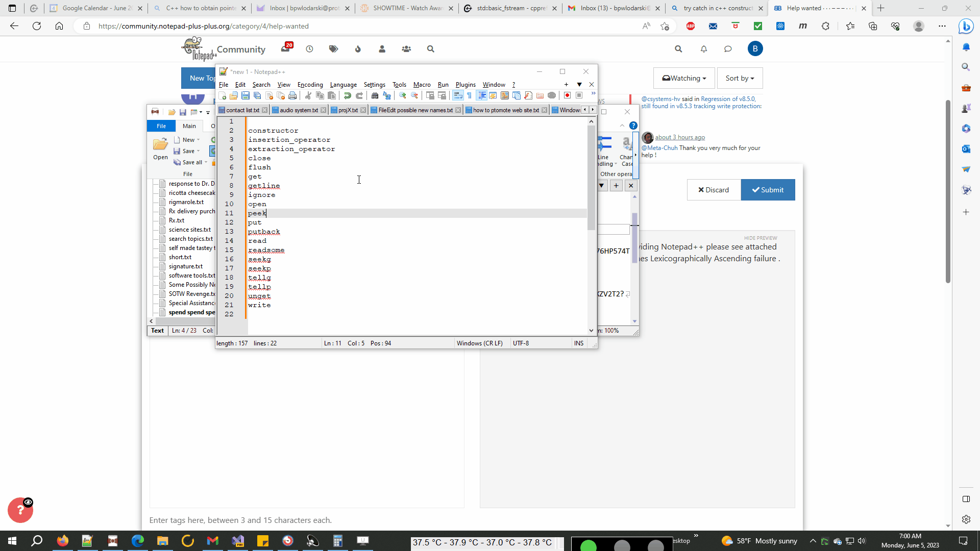Select Rx.txt in the file list
The image size is (980, 551).
tap(176, 220)
